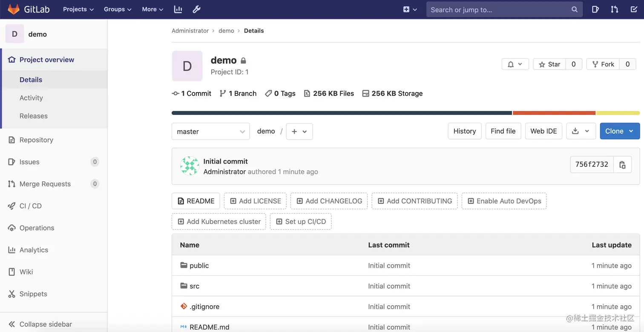644x332 pixels.
Task: Open the add file plus dropdown
Action: pos(299,132)
